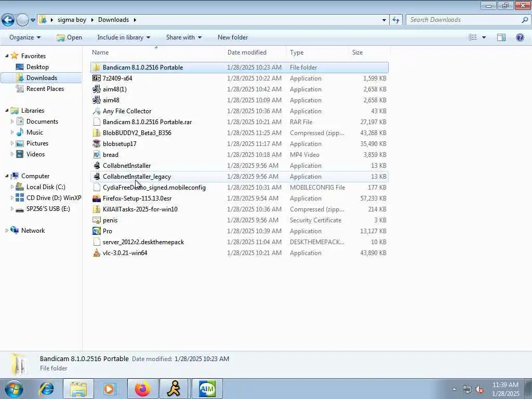Open the view options dropdown arrow
This screenshot has width=532, height=399.
[484, 37]
